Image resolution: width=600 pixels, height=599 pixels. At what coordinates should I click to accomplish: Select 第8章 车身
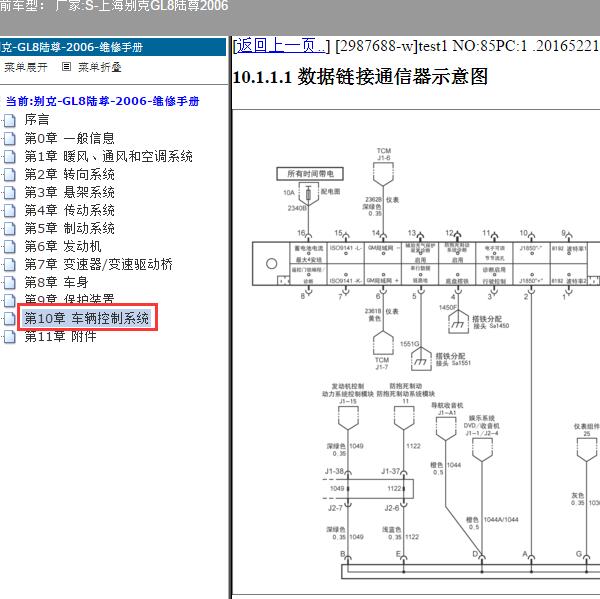(x=56, y=282)
